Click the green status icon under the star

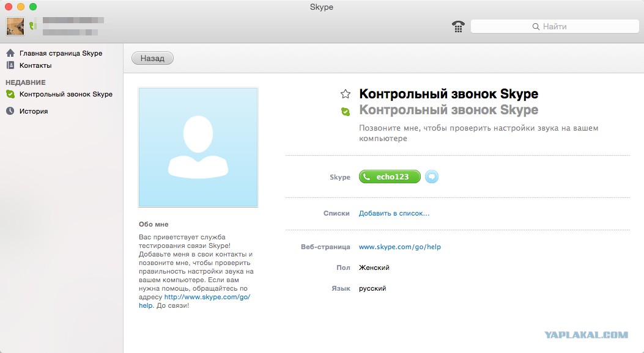[346, 111]
